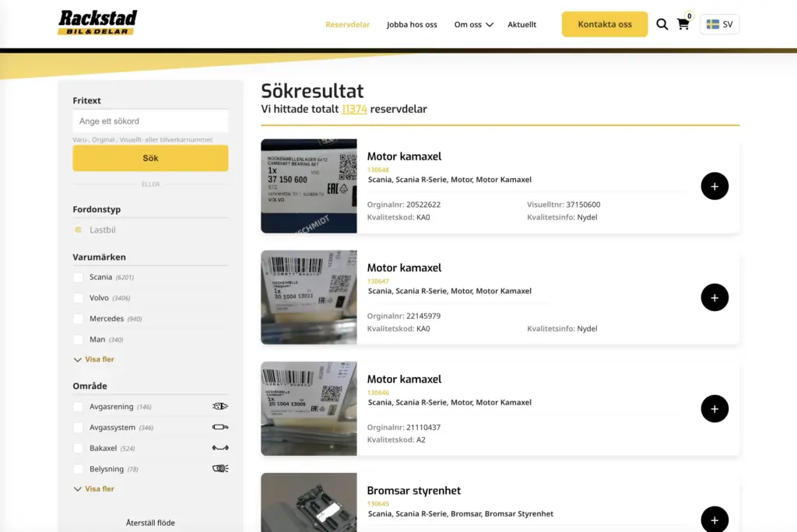Open the Aktuellt menu item

(x=521, y=24)
